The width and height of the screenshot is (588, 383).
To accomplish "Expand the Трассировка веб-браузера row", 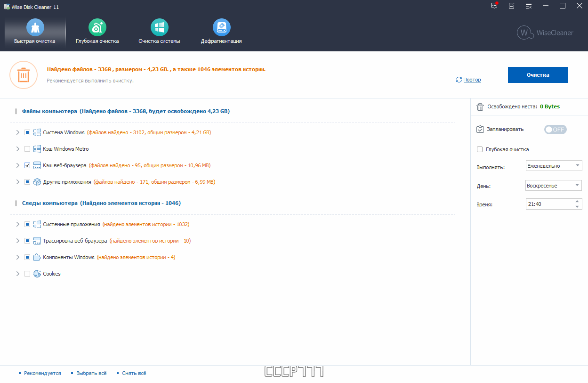I will [18, 241].
